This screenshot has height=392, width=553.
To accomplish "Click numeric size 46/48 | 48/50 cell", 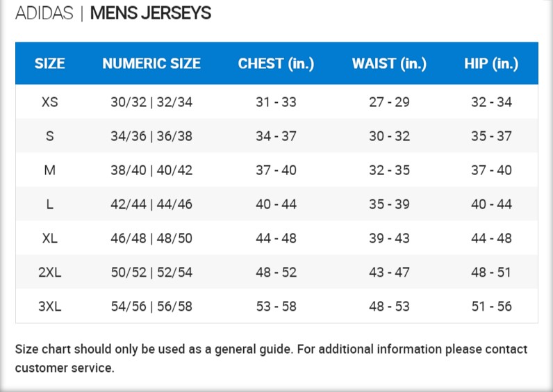I will click(151, 238).
